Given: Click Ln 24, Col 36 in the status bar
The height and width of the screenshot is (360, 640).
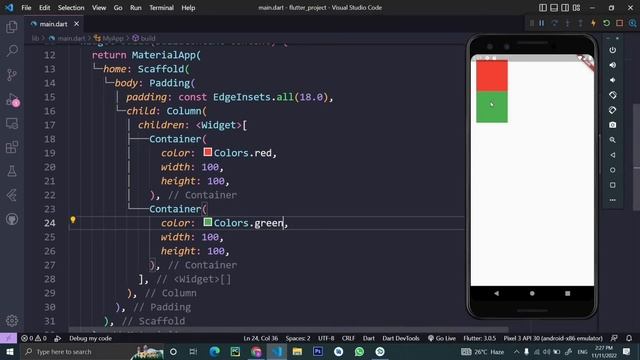Looking at the screenshot, I should coord(260,338).
